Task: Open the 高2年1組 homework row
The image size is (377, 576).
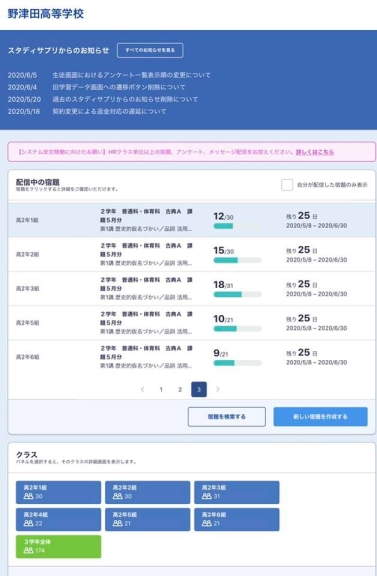Action: [191, 220]
